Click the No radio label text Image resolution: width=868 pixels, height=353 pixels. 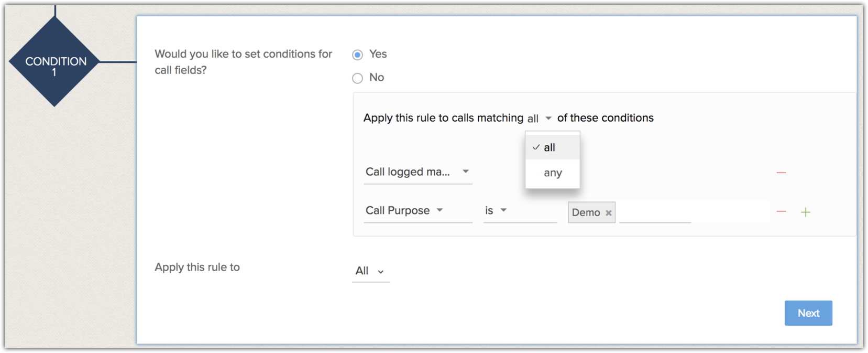coord(376,78)
